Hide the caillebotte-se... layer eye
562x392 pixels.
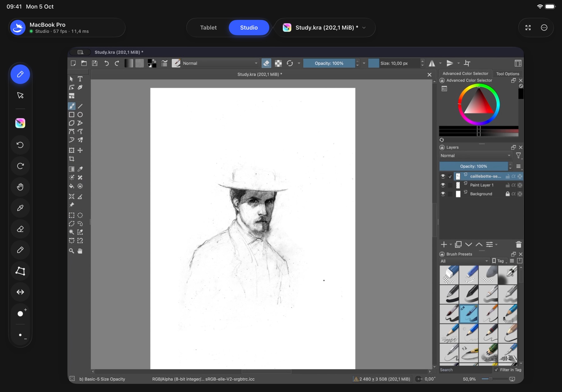pos(443,176)
